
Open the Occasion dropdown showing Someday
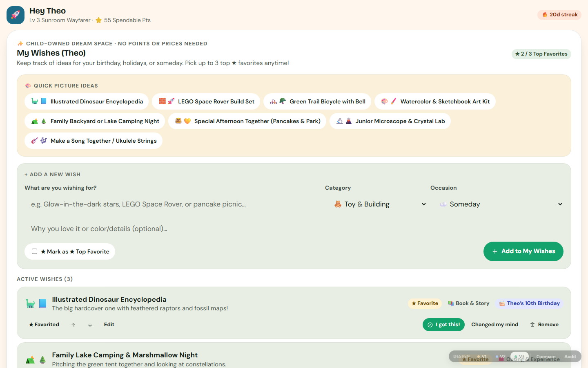(497, 204)
